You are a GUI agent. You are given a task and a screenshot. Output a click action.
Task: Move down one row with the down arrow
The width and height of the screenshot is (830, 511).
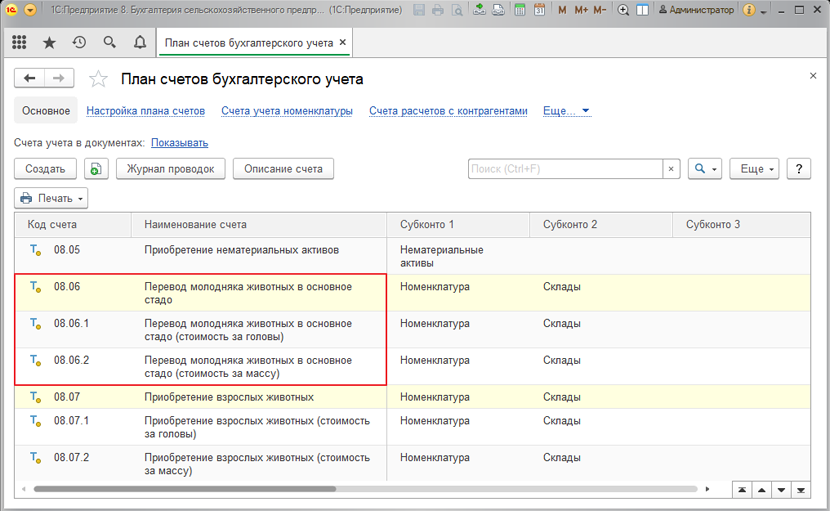pyautogui.click(x=781, y=490)
